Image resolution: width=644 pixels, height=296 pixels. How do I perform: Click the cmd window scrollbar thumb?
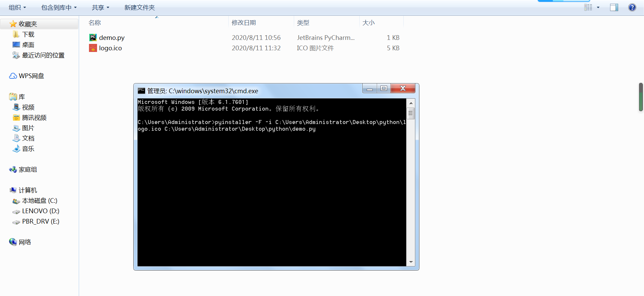(411, 113)
